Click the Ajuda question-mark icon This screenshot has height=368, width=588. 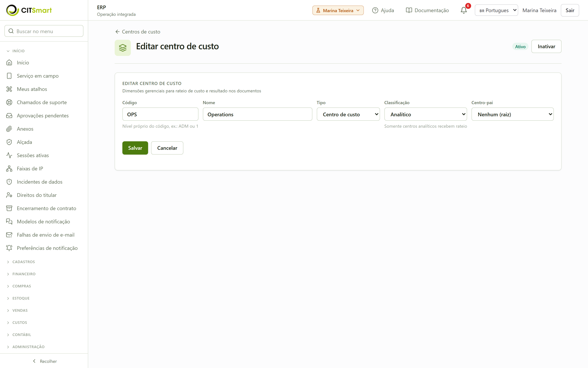(x=375, y=10)
